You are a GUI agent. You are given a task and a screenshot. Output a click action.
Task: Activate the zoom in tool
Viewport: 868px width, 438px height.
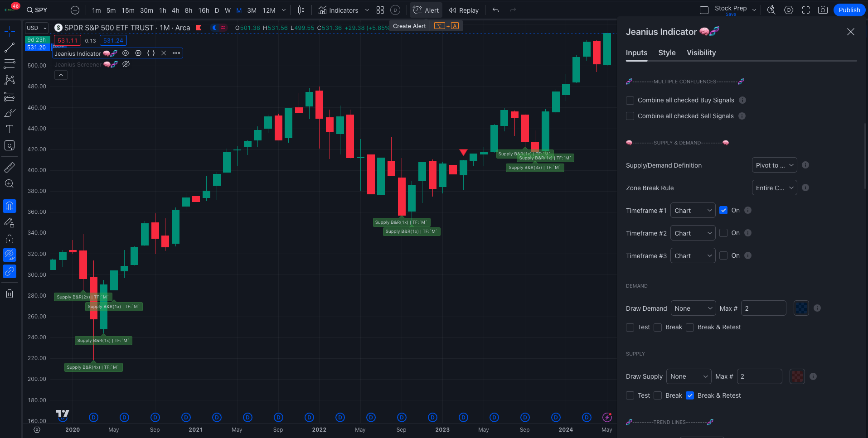point(10,184)
